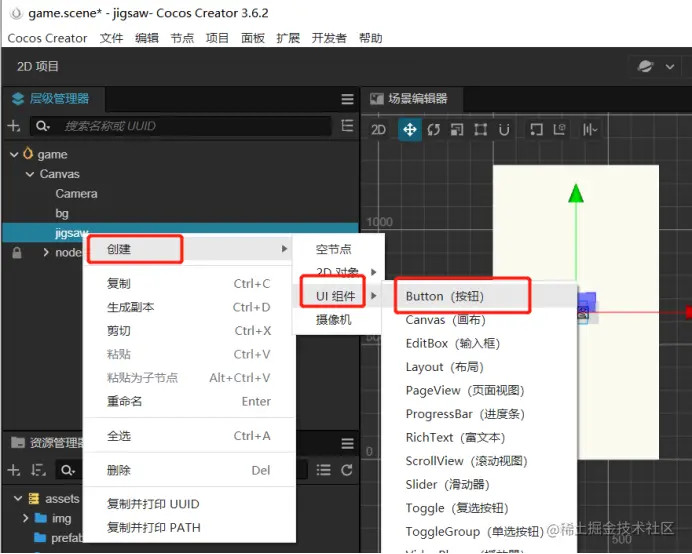Create a ProgressBar (进度条) component
692x554 pixels.
point(480,414)
